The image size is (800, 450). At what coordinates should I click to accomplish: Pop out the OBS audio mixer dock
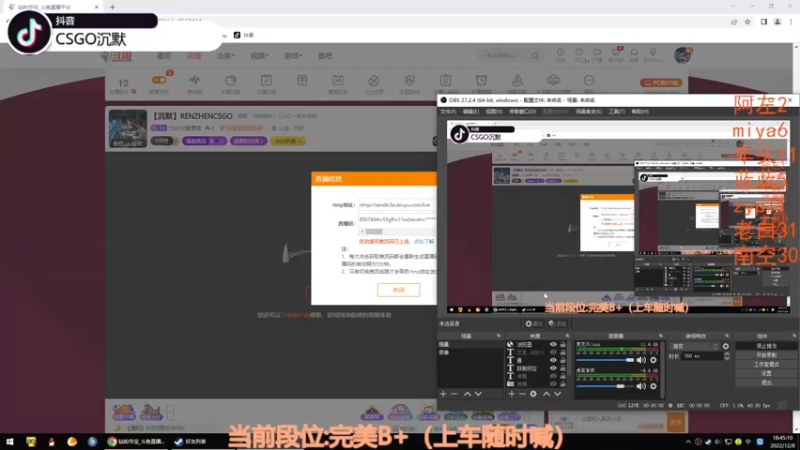point(661,336)
